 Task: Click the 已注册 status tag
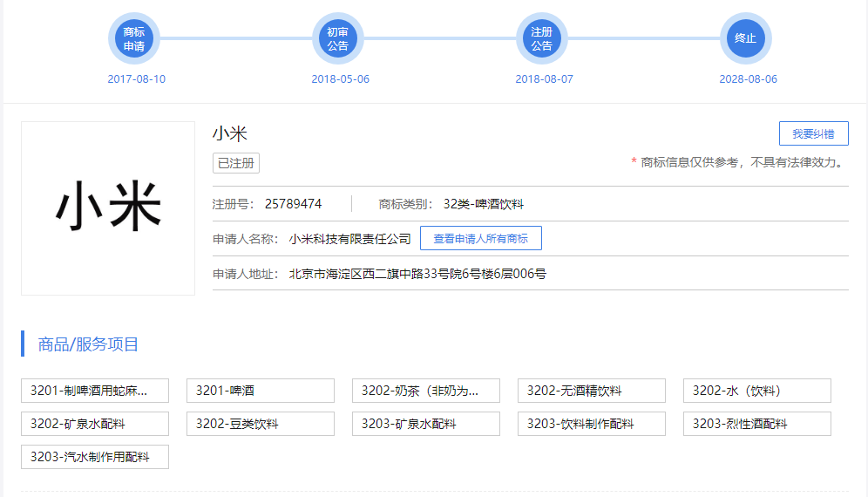[236, 163]
